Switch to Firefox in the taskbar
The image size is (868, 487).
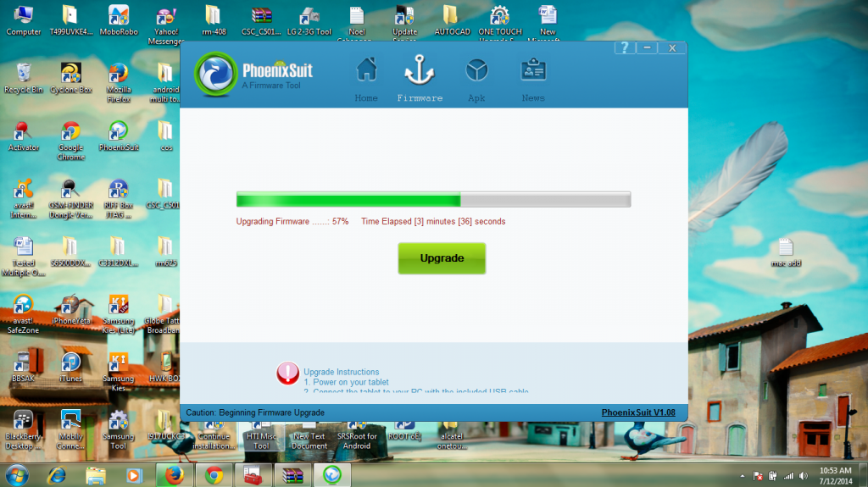(174, 474)
